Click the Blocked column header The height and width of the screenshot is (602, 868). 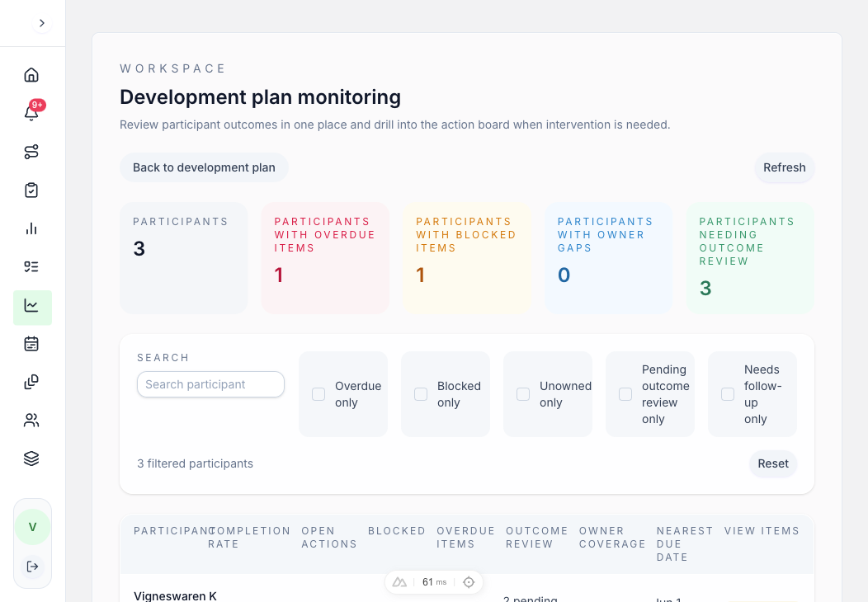(396, 530)
